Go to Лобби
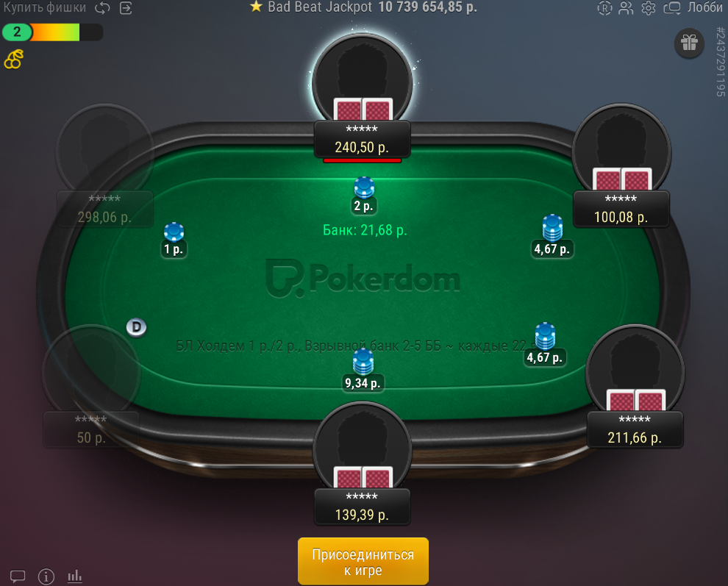The width and height of the screenshot is (728, 586). point(704,7)
